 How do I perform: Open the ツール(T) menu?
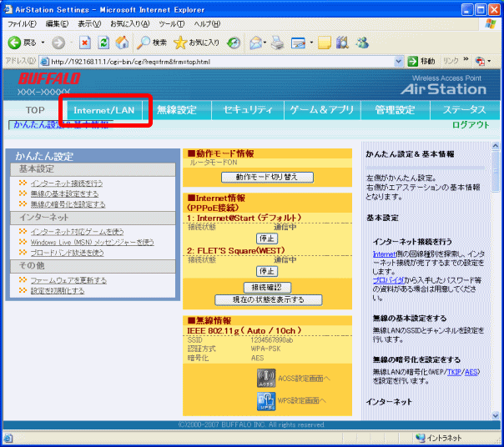click(171, 23)
